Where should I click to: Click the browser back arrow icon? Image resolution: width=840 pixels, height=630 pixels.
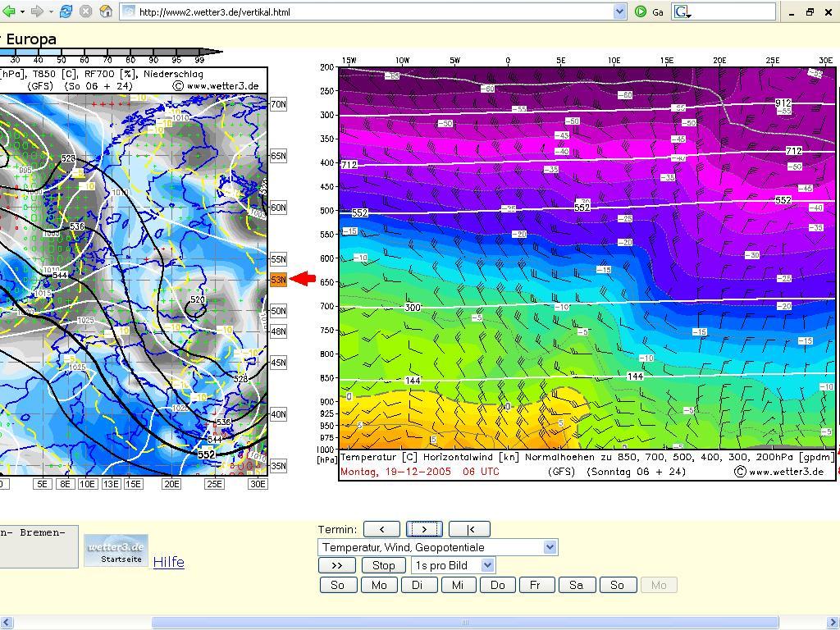[9, 11]
